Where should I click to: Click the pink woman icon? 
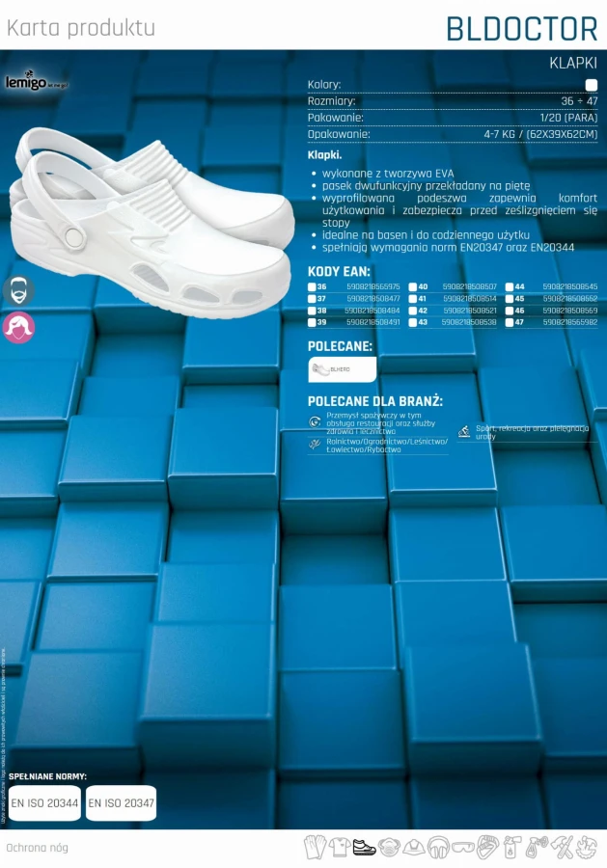[x=19, y=327]
